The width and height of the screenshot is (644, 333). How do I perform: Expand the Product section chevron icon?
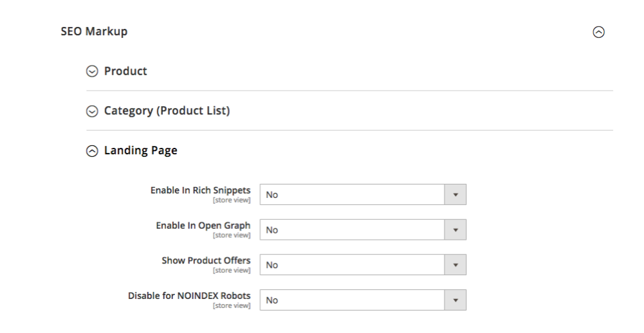(92, 71)
